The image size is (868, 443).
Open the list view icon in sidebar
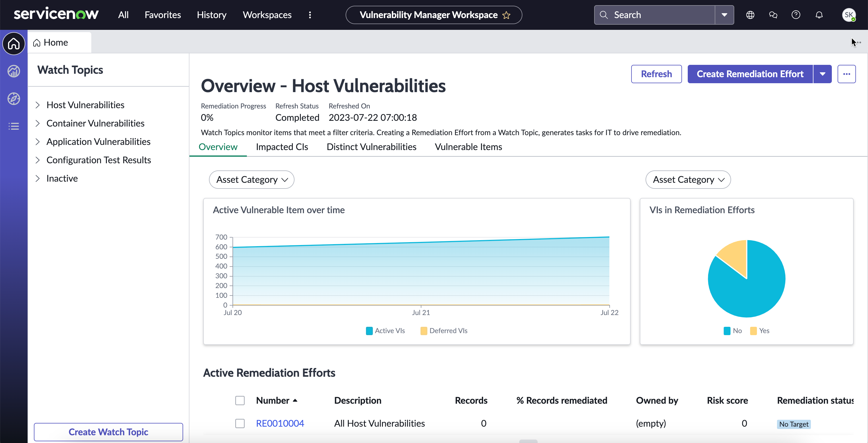pyautogui.click(x=13, y=126)
